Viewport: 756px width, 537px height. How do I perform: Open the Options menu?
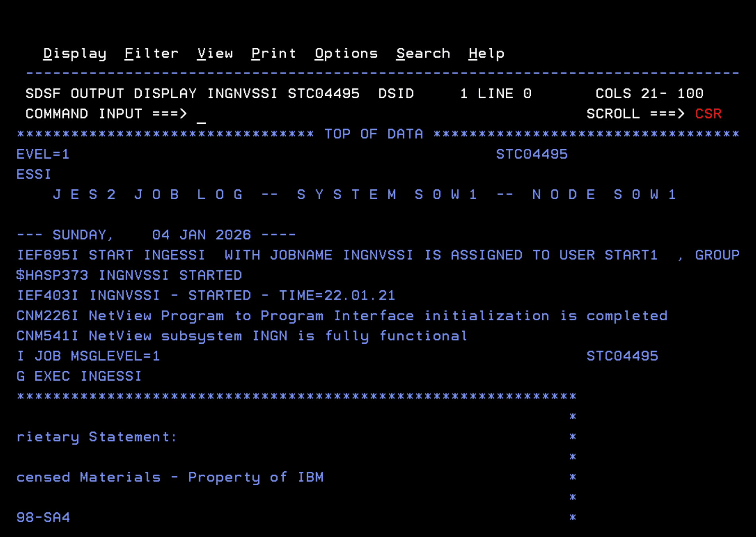(345, 53)
